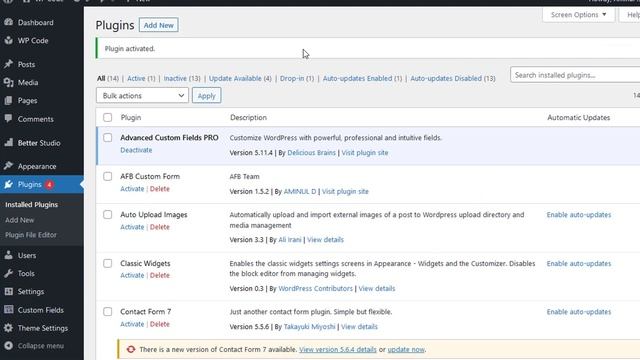Visit plugin site for AFB Custom Form
Image resolution: width=640 pixels, height=360 pixels.
coord(345,191)
